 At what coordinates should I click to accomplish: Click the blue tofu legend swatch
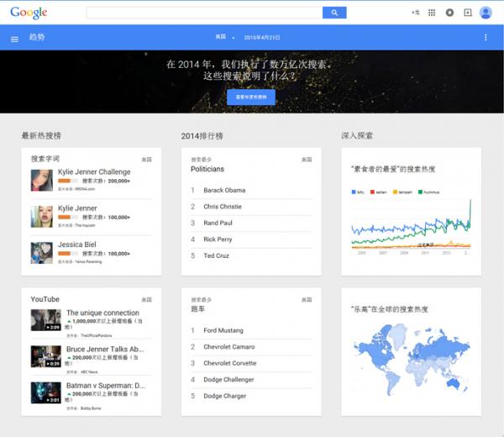point(354,192)
